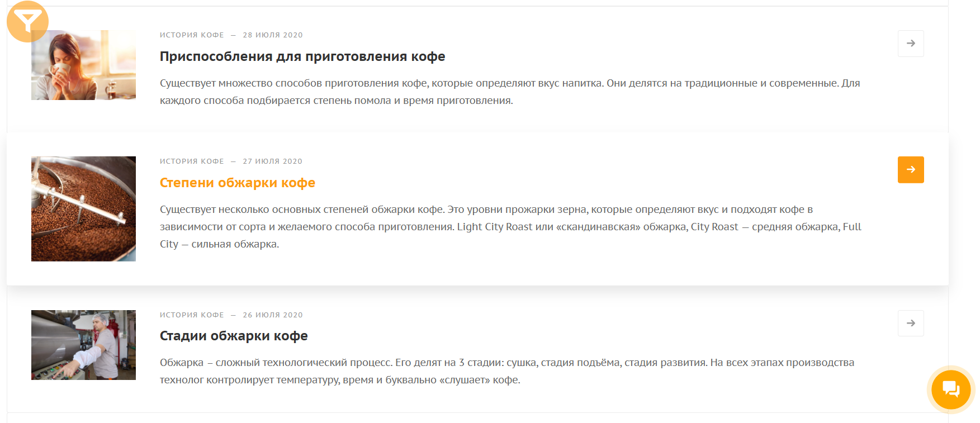This screenshot has width=980, height=423.
Task: Click the orange filter funnel icon
Action: 27,22
